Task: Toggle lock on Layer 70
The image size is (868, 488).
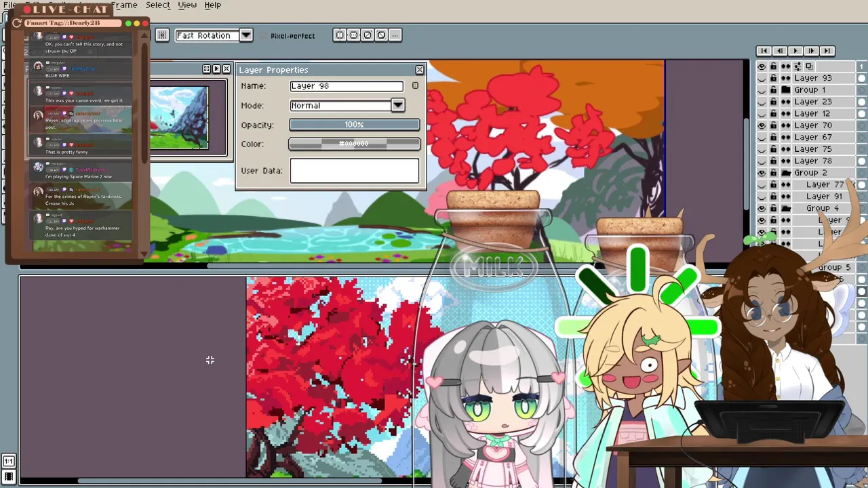Action: tap(773, 125)
